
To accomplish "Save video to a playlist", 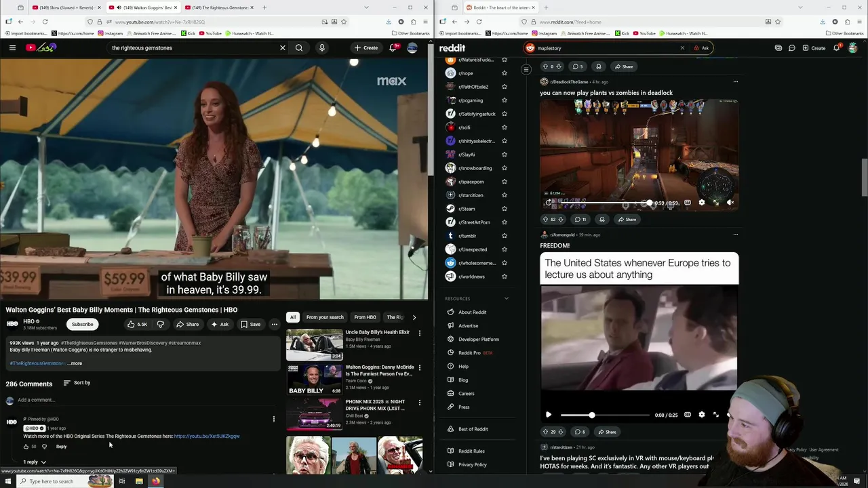I will 250,325.
